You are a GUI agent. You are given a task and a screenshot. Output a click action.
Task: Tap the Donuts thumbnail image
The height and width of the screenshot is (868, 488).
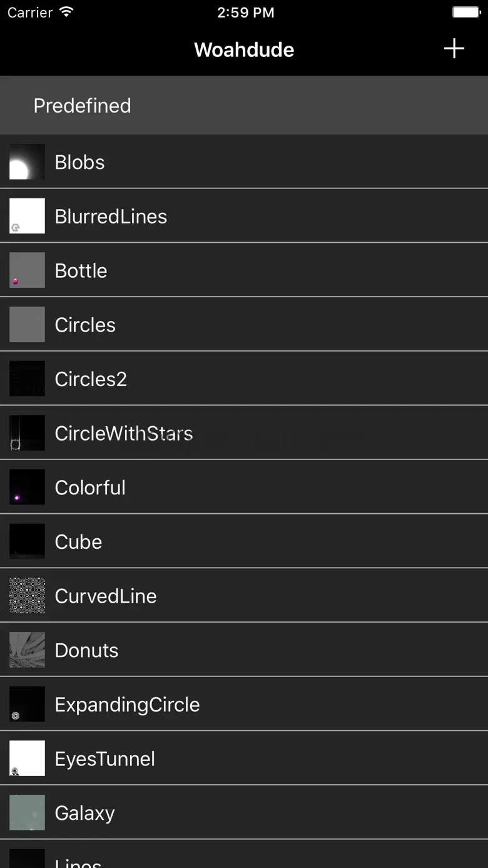(27, 650)
